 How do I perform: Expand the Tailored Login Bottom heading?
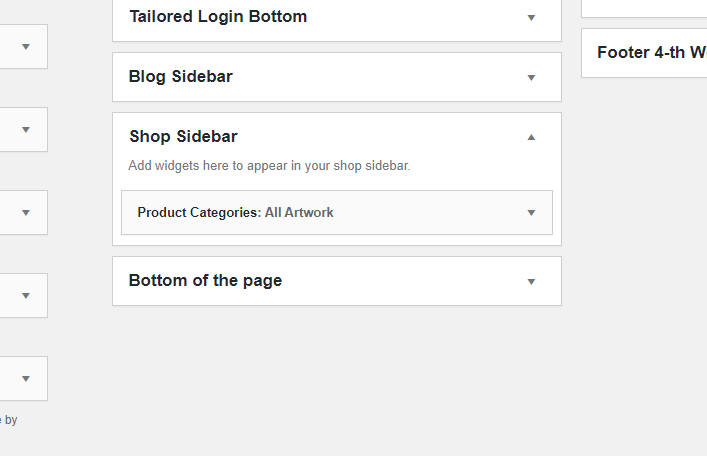click(218, 17)
